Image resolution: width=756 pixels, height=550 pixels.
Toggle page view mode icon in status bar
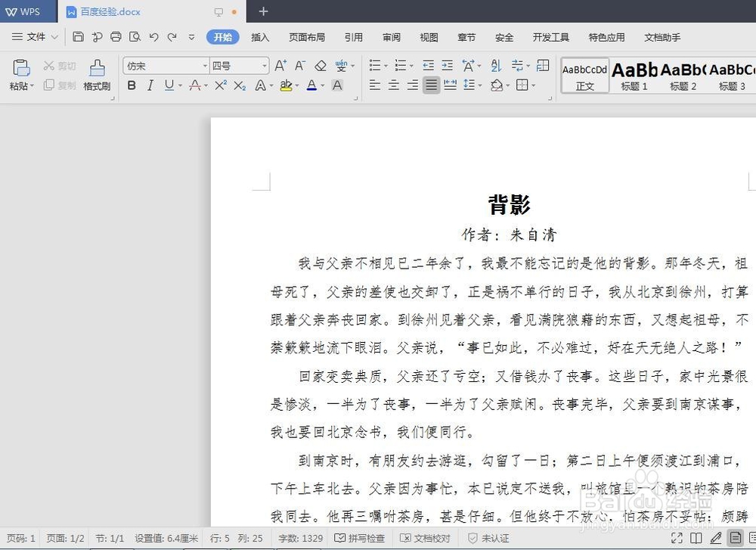coord(736,538)
